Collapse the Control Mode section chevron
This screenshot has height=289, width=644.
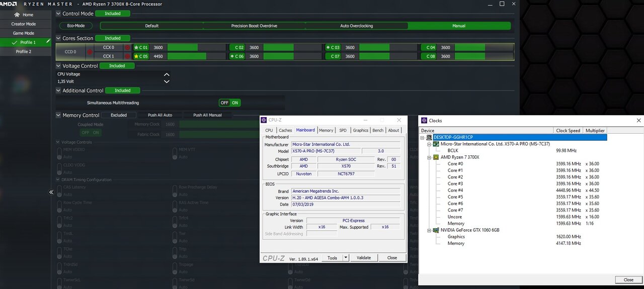click(x=58, y=14)
